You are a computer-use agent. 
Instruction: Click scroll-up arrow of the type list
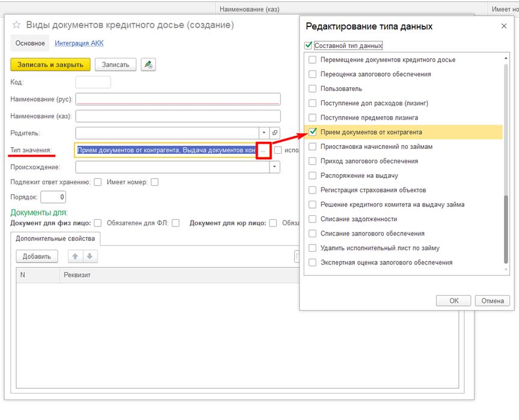pyautogui.click(x=506, y=58)
